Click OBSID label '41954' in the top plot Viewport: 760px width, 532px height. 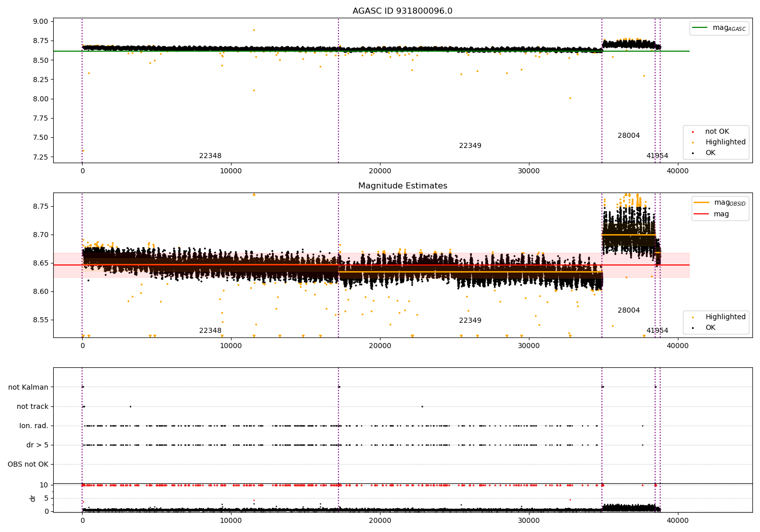coord(657,156)
